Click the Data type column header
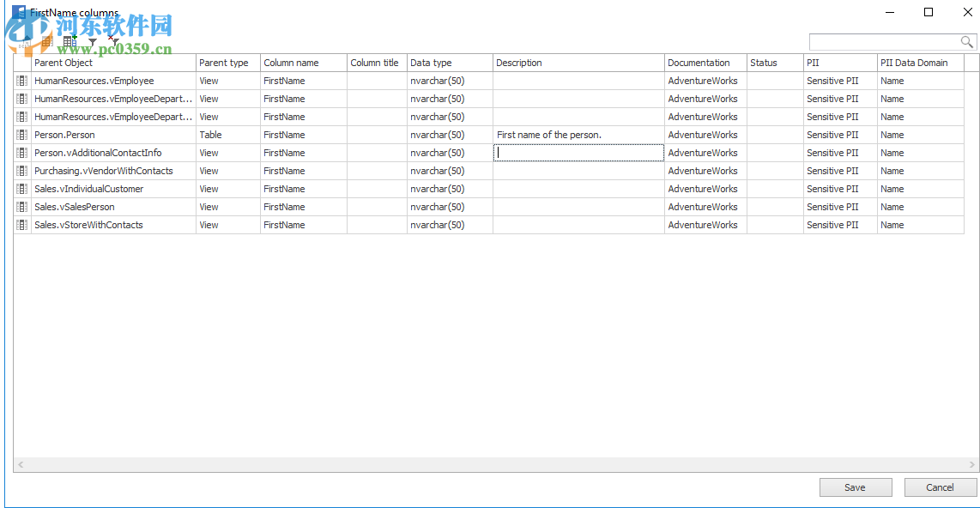Image resolution: width=980 pixels, height=508 pixels. click(450, 63)
